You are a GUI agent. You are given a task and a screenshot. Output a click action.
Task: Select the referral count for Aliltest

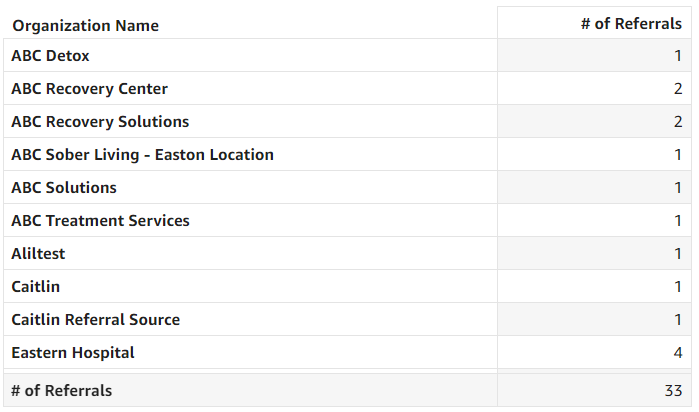click(677, 254)
